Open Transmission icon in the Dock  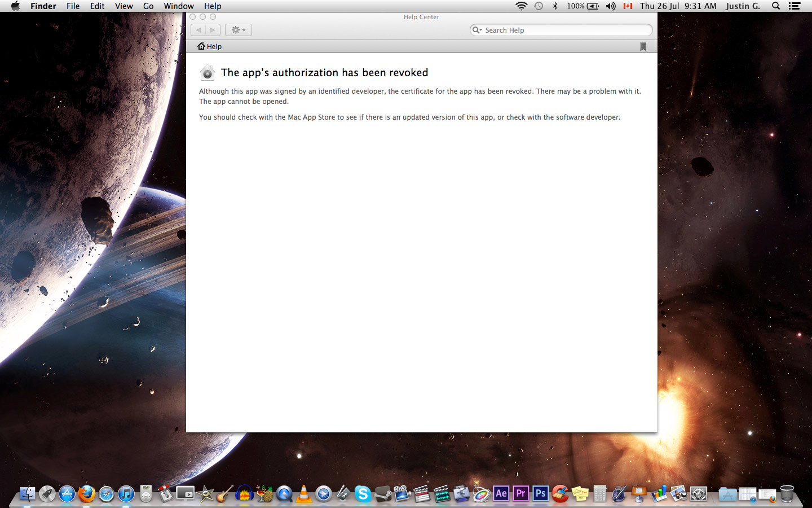point(165,493)
